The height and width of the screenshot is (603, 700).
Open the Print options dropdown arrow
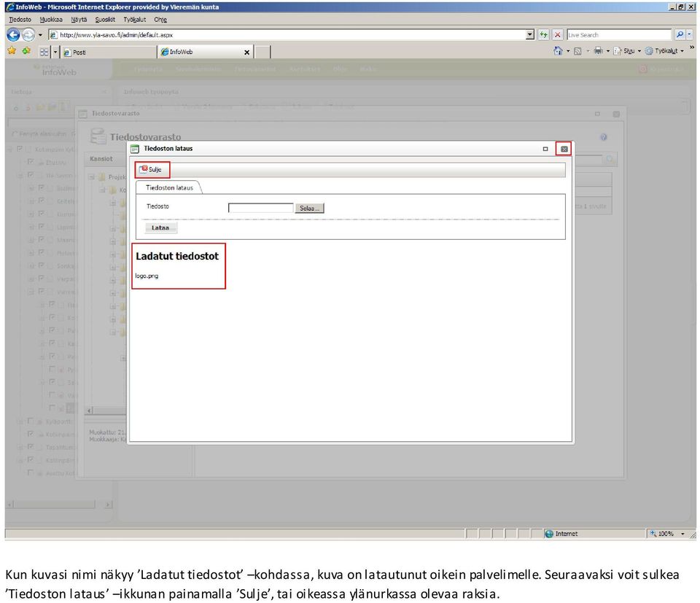click(x=608, y=51)
